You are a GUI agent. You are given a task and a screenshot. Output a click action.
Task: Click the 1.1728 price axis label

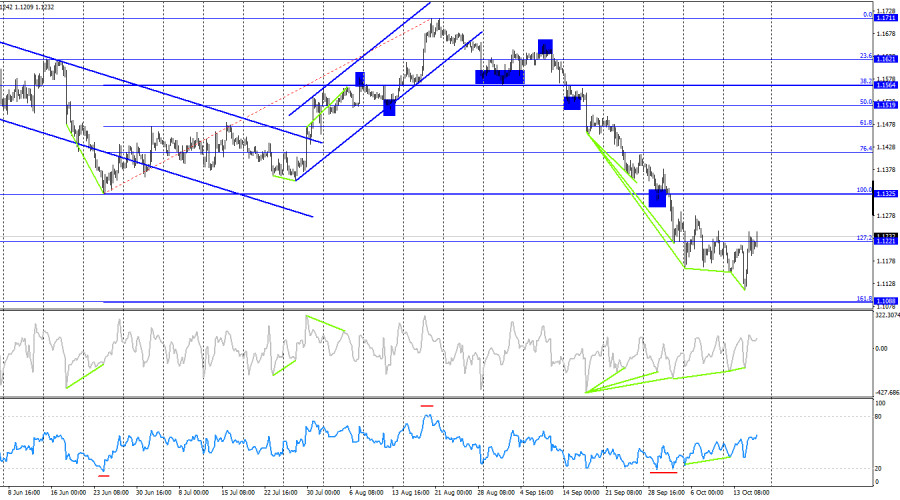(886, 11)
